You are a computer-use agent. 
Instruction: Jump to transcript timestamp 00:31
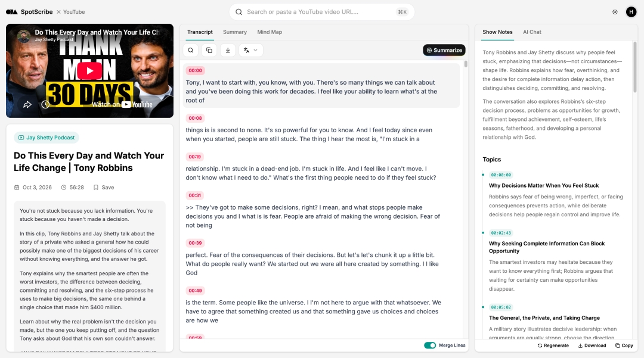[194, 195]
